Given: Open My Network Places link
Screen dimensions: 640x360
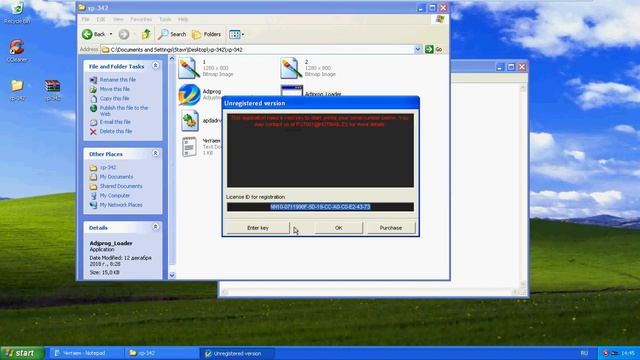Looking at the screenshot, I should (121, 205).
